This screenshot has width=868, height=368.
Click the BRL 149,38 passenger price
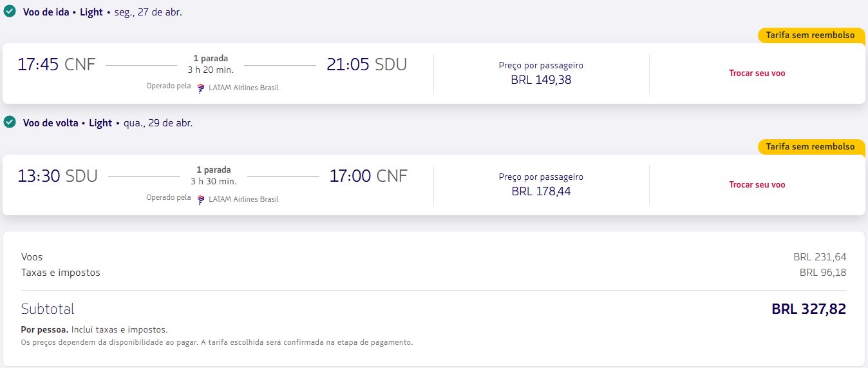pyautogui.click(x=541, y=80)
